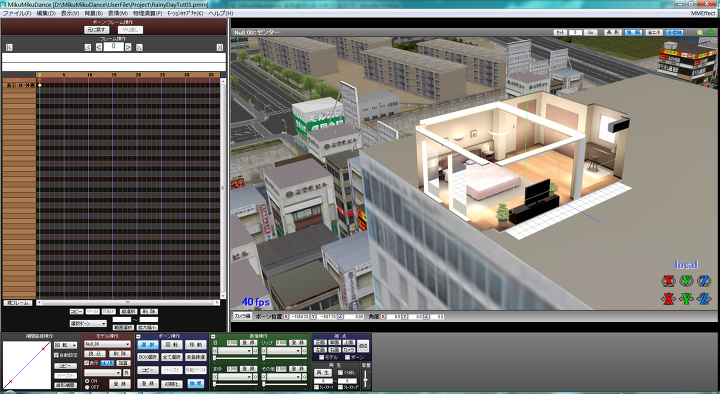
Task: Toggle the フレームストップ checkbox
Action: click(x=340, y=388)
